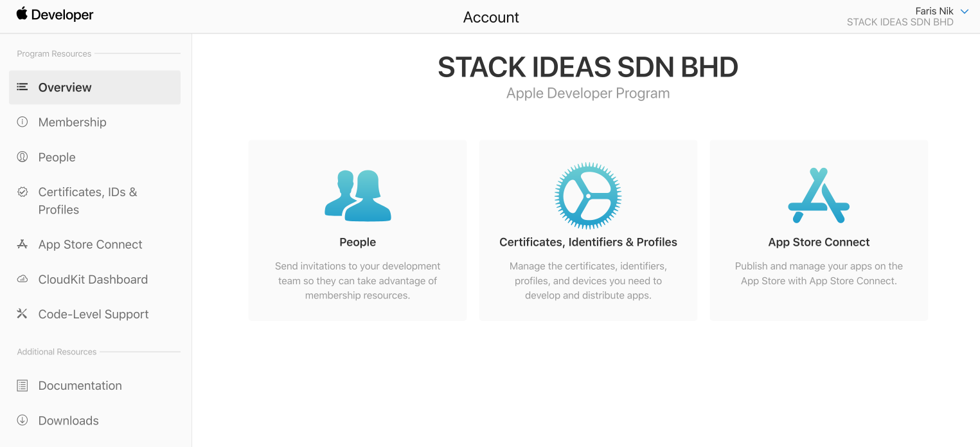The image size is (980, 447).
Task: Click the Certificates, Identifiers & Profiles card title
Action: pyautogui.click(x=588, y=242)
